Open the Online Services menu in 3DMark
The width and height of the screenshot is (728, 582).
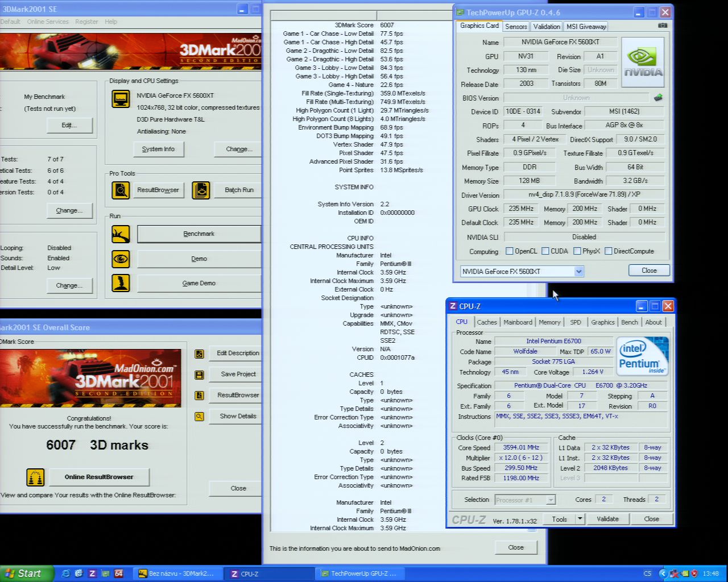tap(48, 22)
